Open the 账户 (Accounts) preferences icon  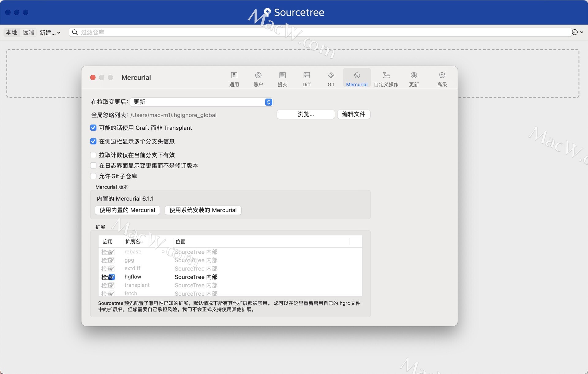(258, 79)
